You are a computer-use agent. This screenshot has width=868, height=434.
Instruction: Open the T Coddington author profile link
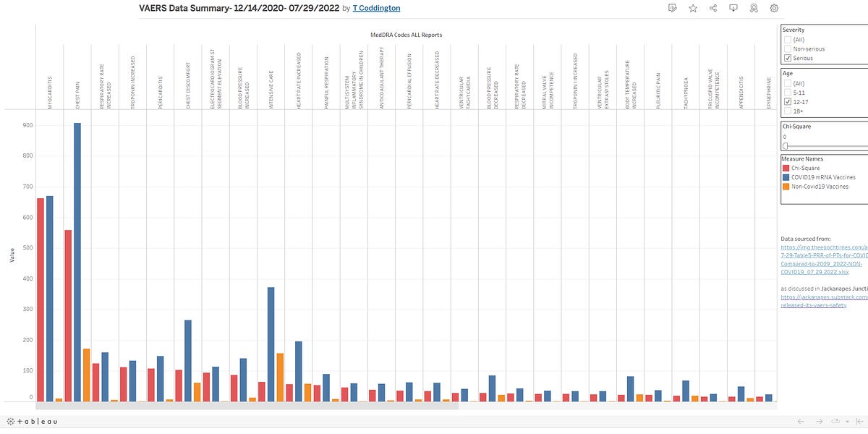click(x=375, y=8)
